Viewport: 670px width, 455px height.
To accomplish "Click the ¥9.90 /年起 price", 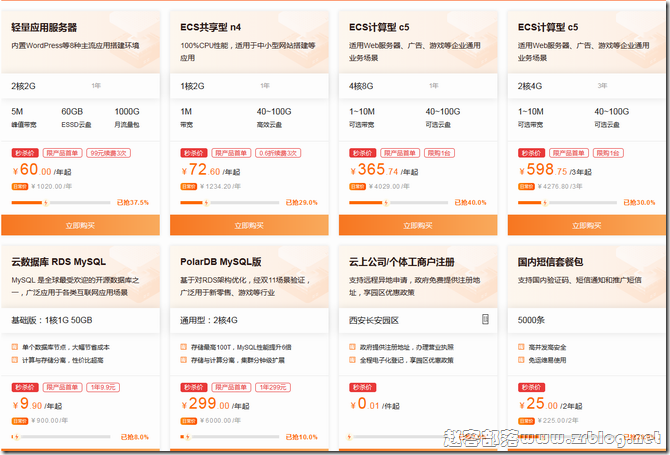I will tap(37, 404).
